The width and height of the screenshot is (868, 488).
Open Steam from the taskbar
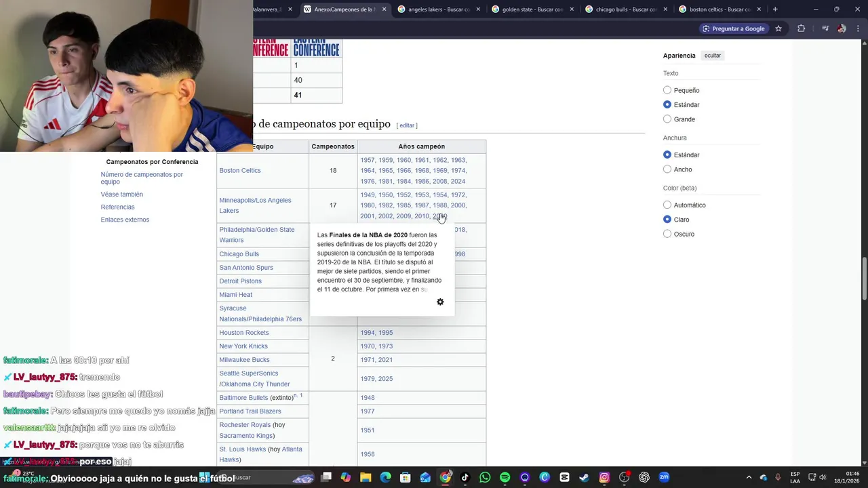[x=585, y=477]
